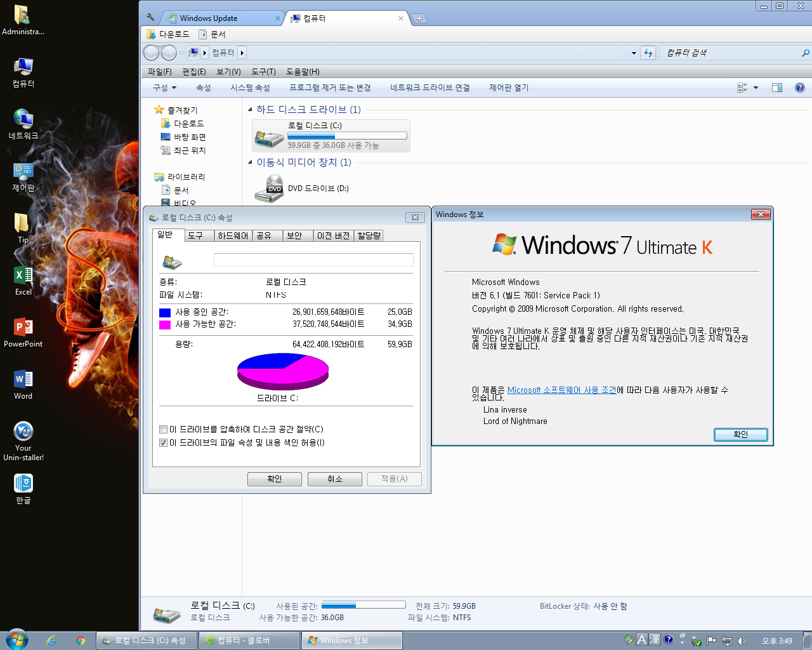Click the drive label text field
This screenshot has height=650, width=812.
(x=313, y=260)
